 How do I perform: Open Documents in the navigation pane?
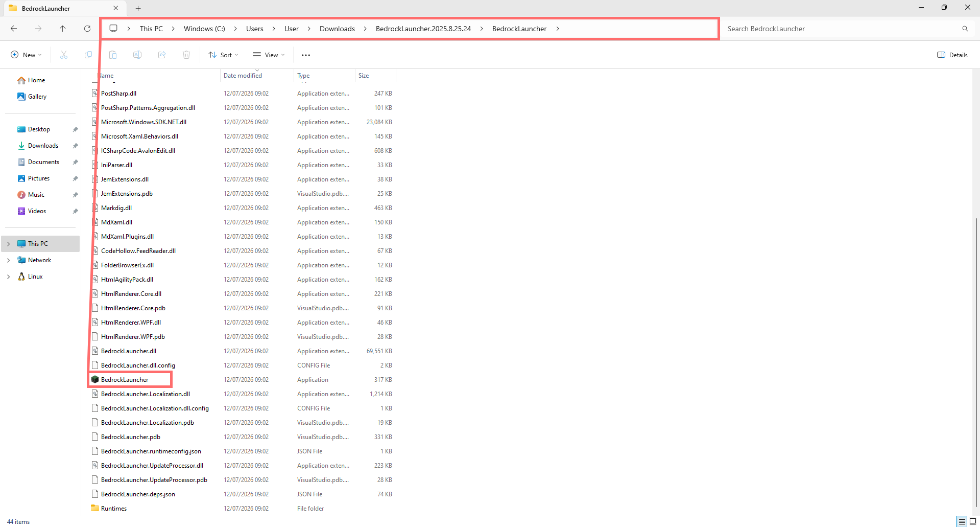pyautogui.click(x=43, y=162)
